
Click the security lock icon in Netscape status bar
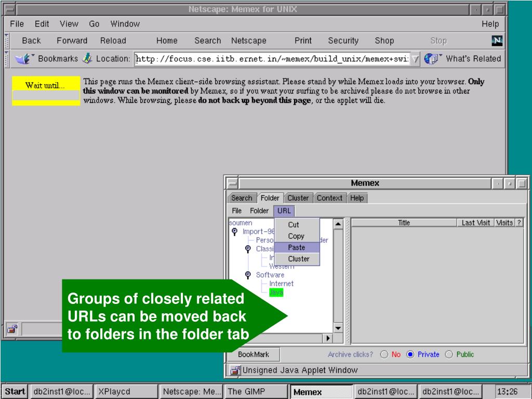(x=12, y=329)
